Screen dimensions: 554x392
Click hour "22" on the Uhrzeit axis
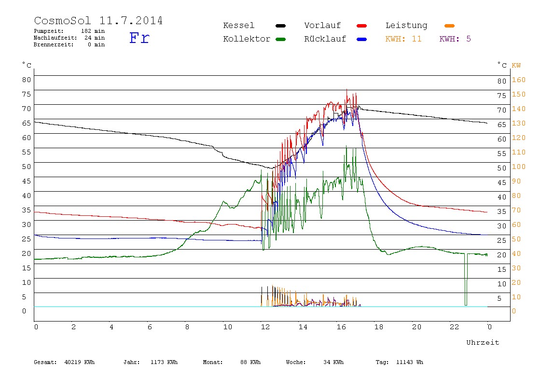coord(455,327)
